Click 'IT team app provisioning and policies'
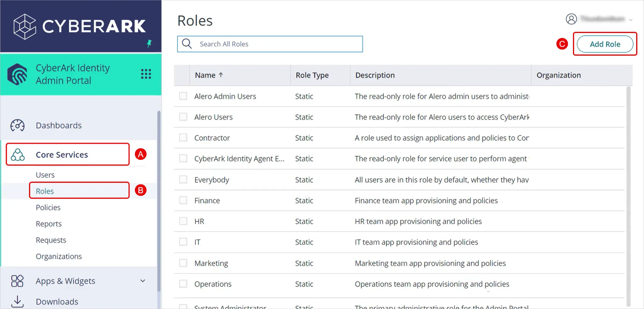 click(416, 242)
